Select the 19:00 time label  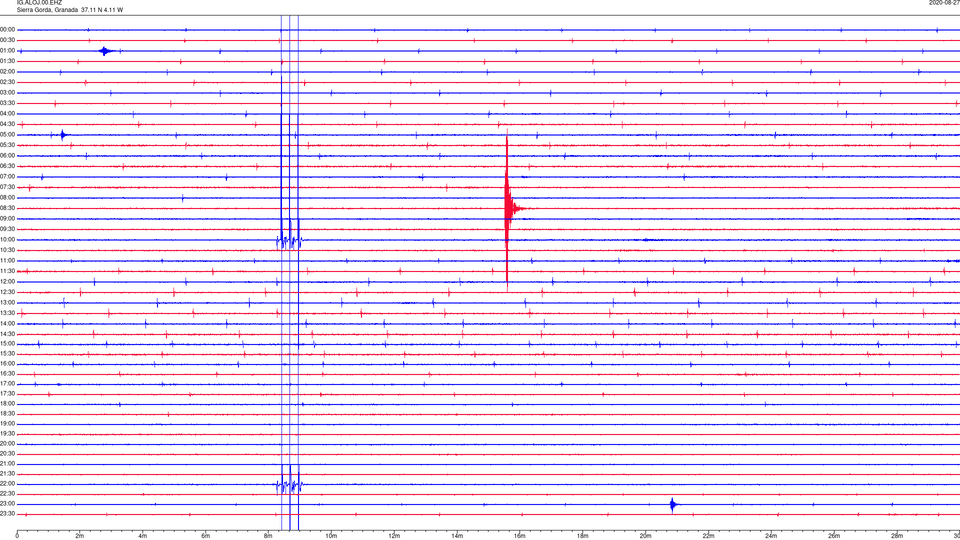(x=8, y=424)
